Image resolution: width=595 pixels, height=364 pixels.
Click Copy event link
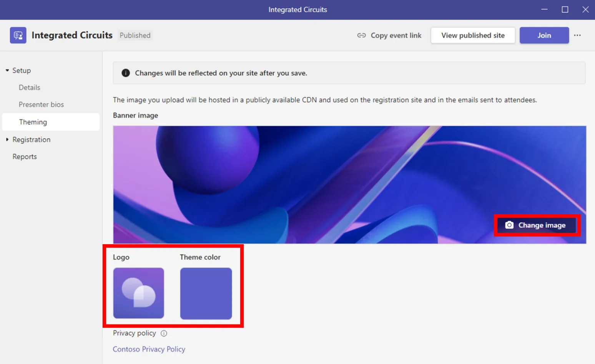click(396, 35)
